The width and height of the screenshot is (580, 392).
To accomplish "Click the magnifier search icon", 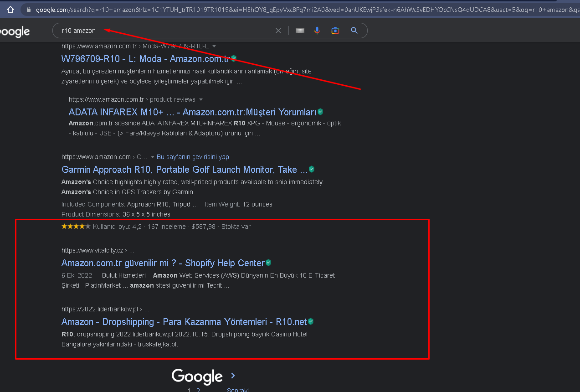I will 354,31.
